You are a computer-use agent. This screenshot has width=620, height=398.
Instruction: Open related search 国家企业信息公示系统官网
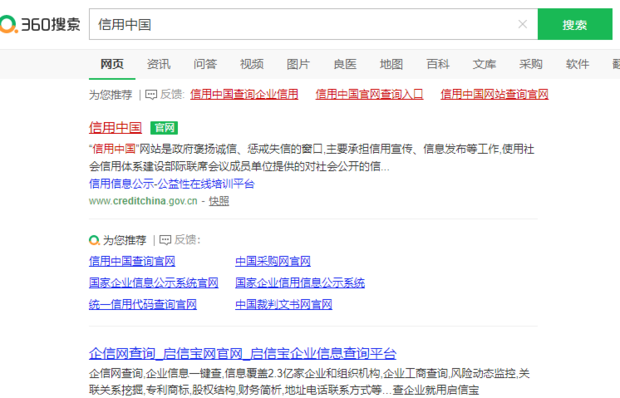pyautogui.click(x=153, y=283)
